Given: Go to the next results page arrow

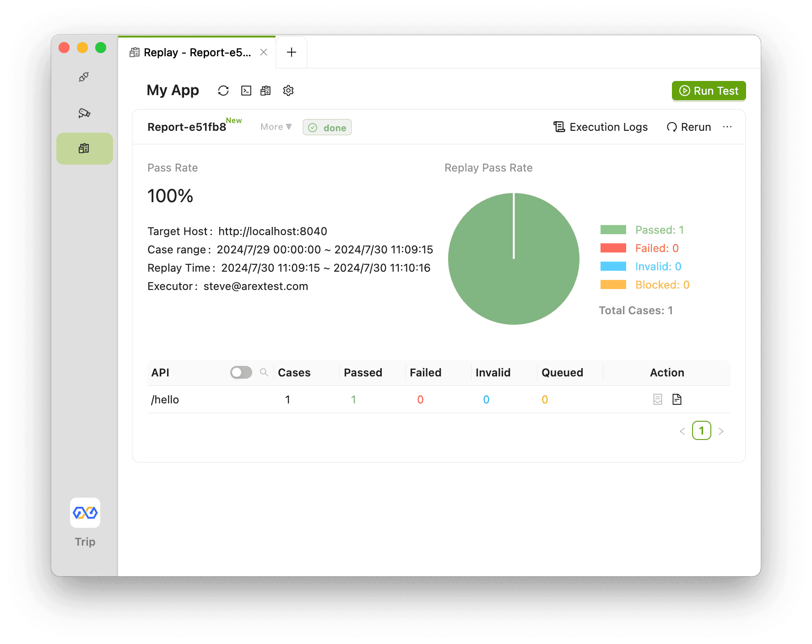Looking at the screenshot, I should [721, 431].
